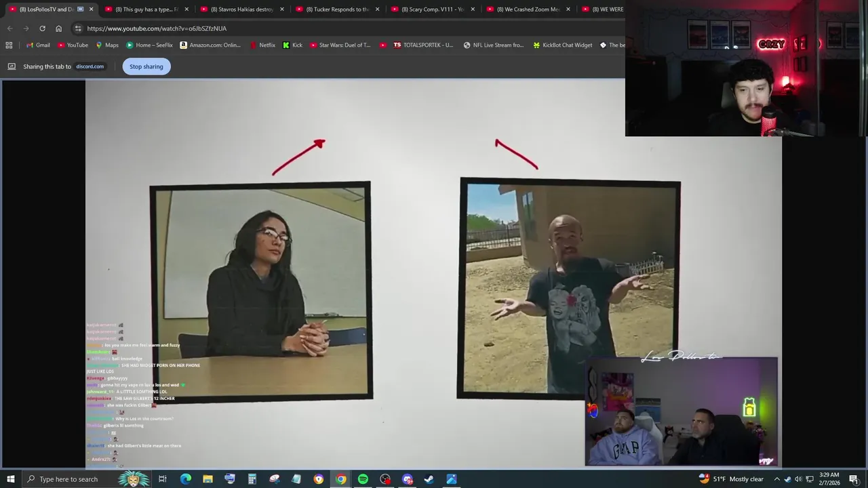Open Steam from the taskbar
Screen dimensions: 868x488
pos(429,479)
